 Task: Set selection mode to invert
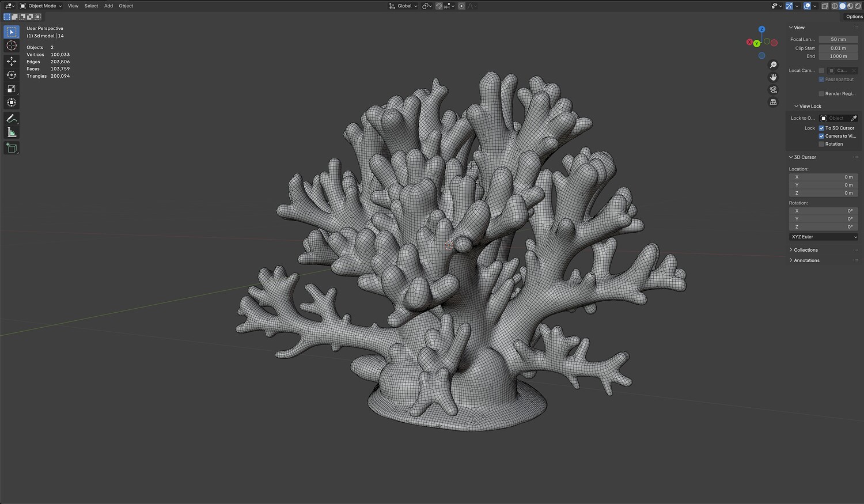30,17
